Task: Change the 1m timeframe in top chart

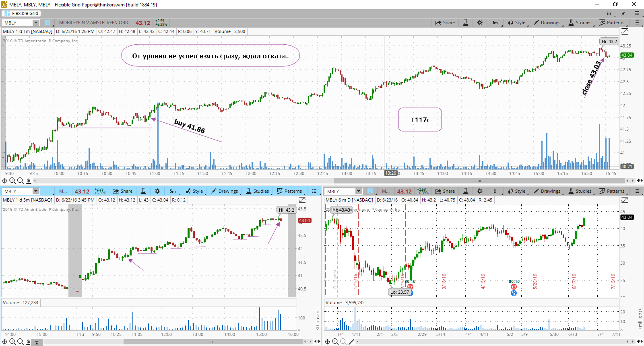Action: point(495,23)
